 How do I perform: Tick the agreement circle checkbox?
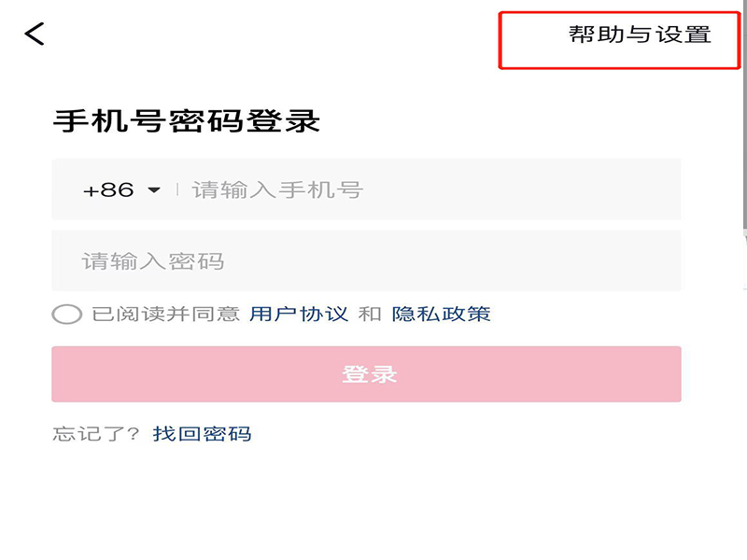click(66, 314)
